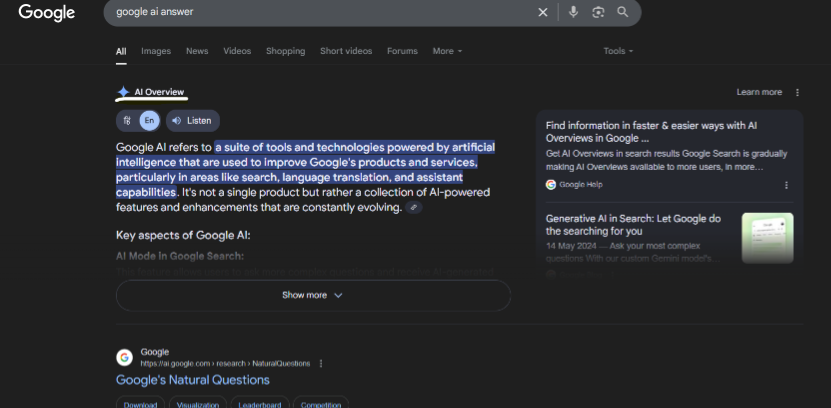Image resolution: width=831 pixels, height=408 pixels.
Task: Click the AI Overview sparkle icon
Action: pyautogui.click(x=123, y=92)
